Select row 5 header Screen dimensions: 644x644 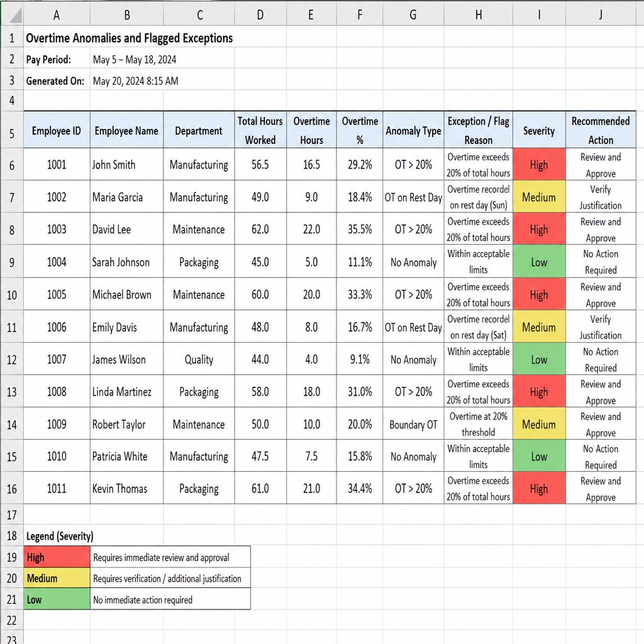point(12,130)
